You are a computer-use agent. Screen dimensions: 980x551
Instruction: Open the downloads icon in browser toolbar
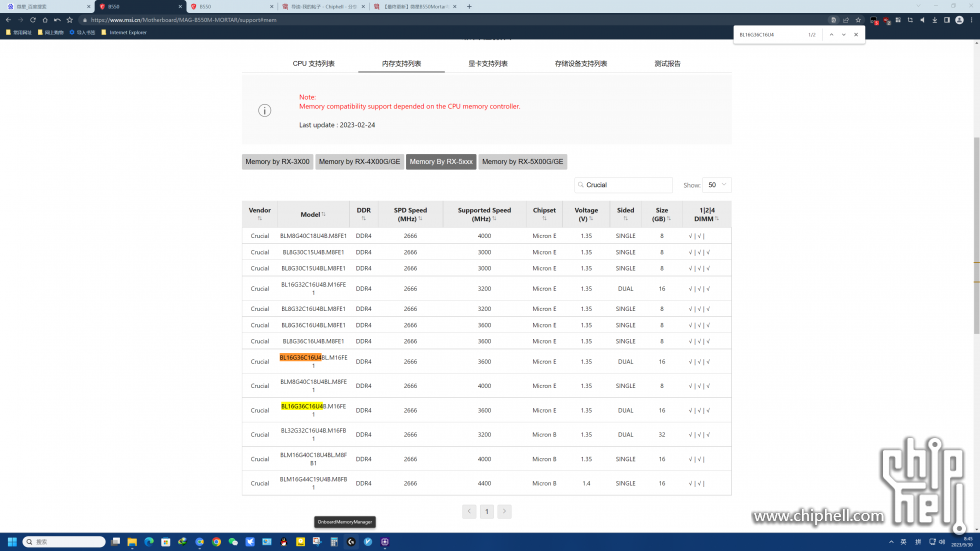(x=935, y=20)
